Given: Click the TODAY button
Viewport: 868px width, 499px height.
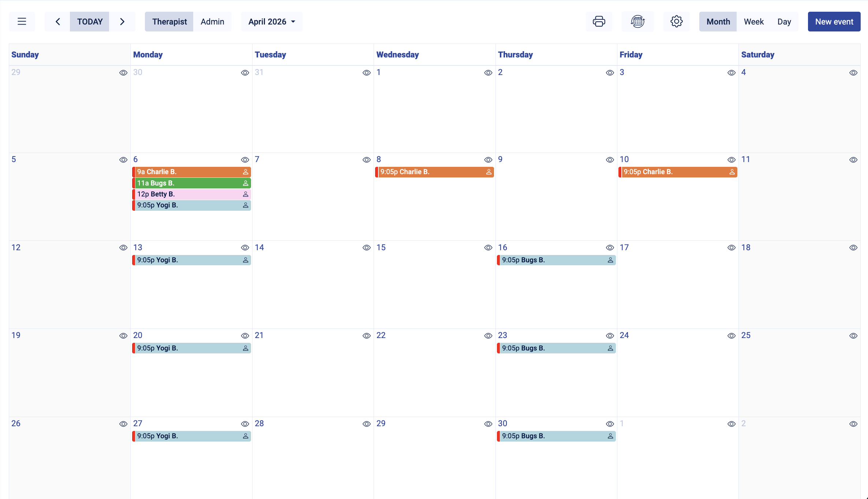Looking at the screenshot, I should [x=89, y=21].
